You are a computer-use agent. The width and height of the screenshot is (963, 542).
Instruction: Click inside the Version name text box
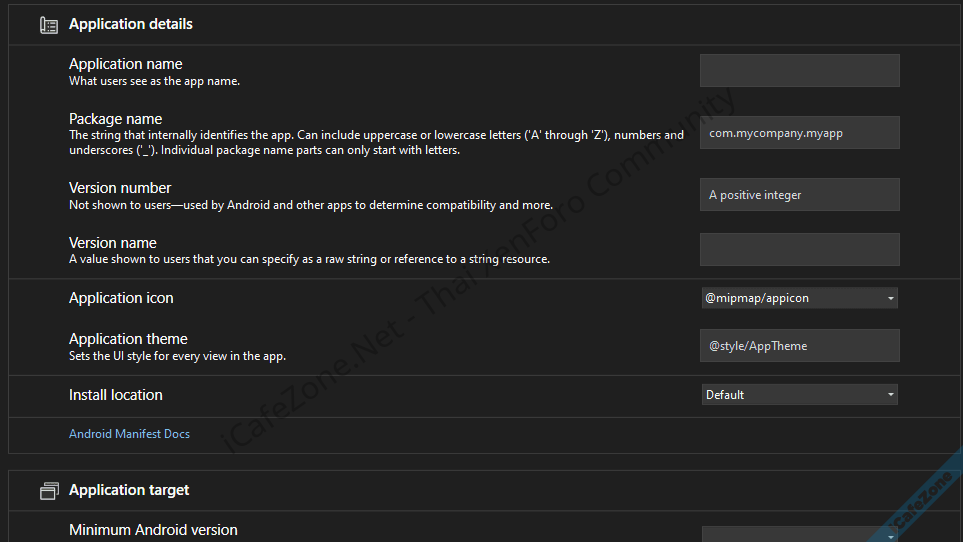click(799, 250)
